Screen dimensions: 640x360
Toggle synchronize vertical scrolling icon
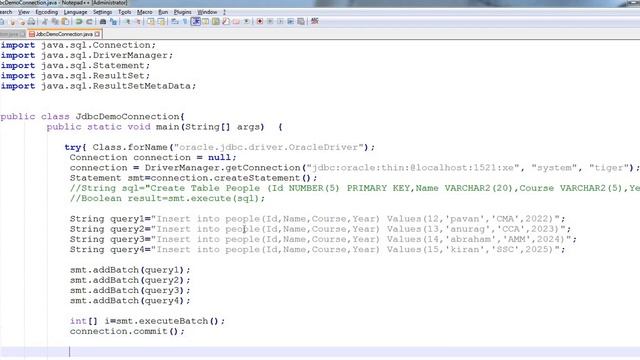[150, 21]
